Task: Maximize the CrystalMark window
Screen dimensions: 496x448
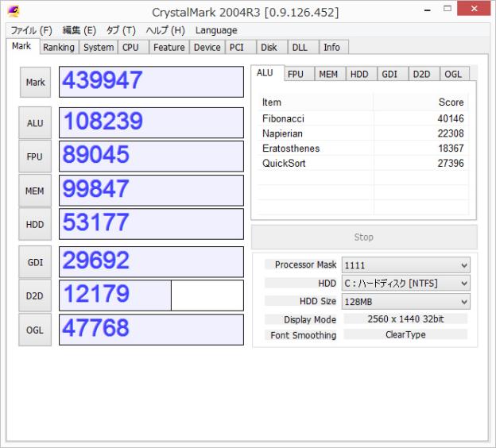Action: [448, 9]
